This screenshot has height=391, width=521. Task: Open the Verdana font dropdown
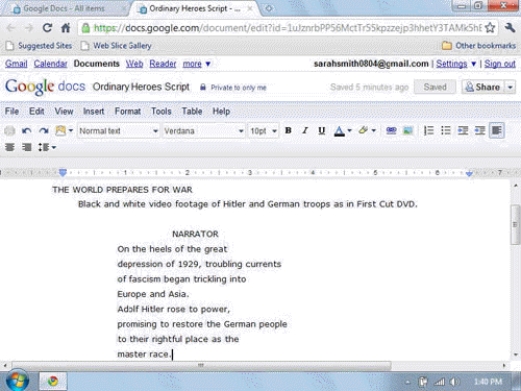204,131
